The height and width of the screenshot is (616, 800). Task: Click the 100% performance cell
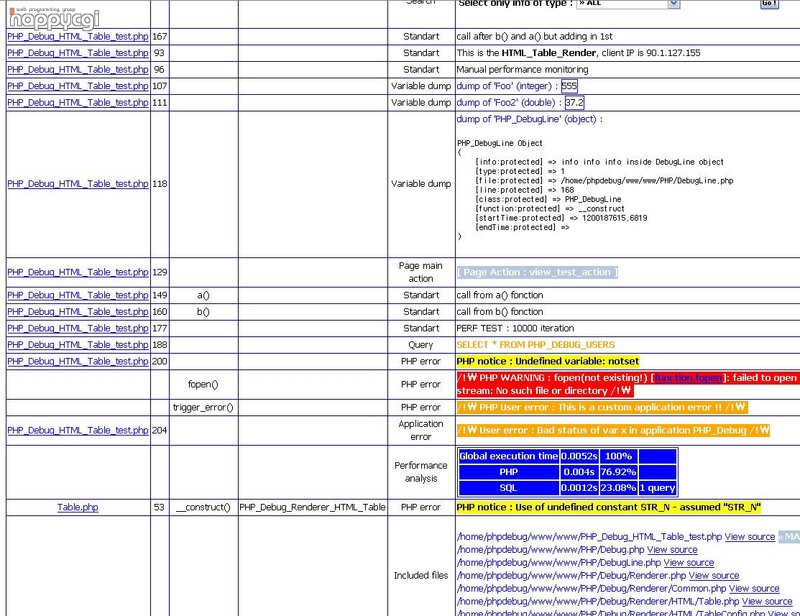click(618, 456)
